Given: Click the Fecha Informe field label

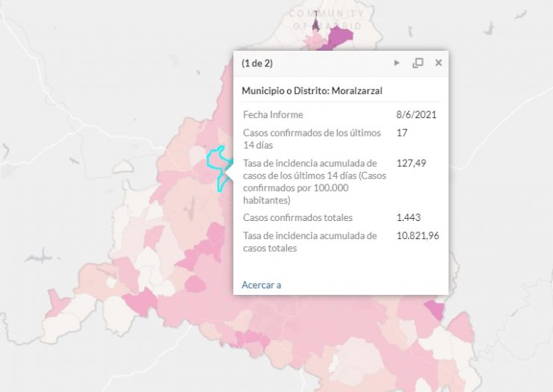Looking at the screenshot, I should coord(273,114).
